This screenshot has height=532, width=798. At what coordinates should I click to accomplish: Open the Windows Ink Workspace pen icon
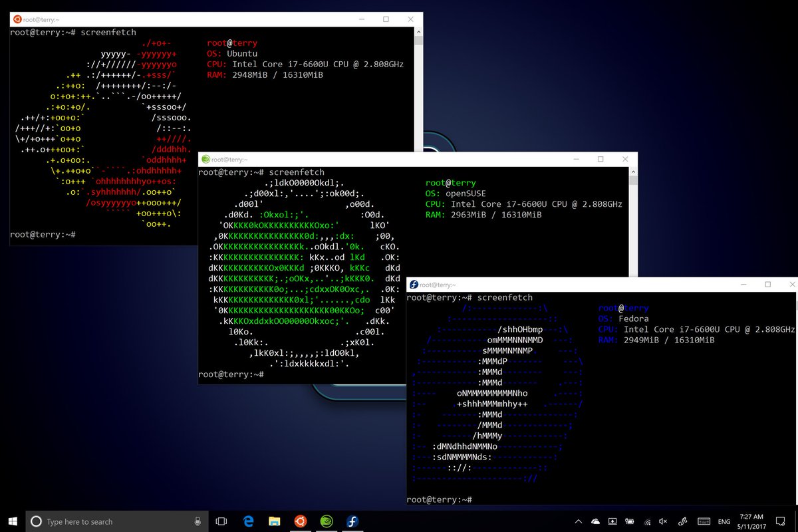pyautogui.click(x=682, y=521)
